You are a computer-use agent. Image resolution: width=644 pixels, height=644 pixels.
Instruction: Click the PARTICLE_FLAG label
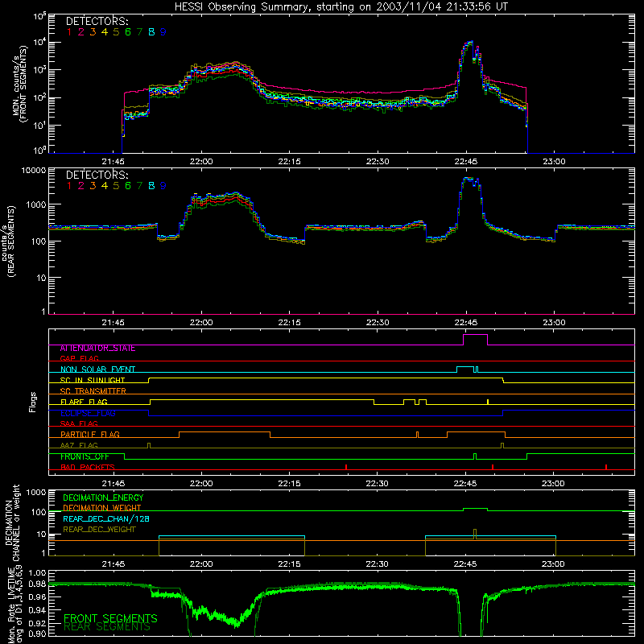coord(90,435)
